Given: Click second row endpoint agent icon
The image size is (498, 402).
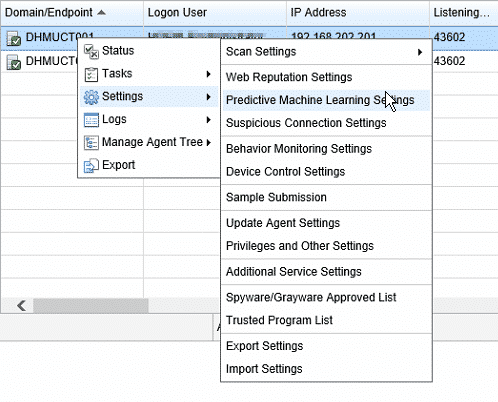Looking at the screenshot, I should (x=14, y=62).
